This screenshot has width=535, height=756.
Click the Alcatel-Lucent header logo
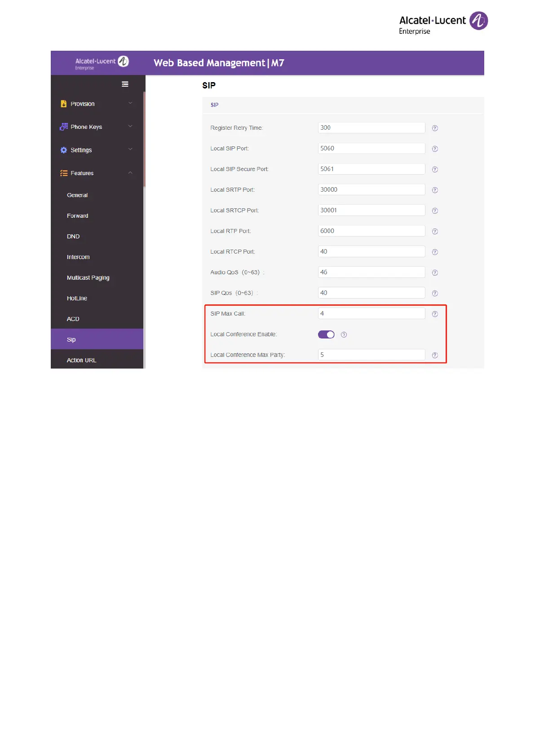pyautogui.click(x=102, y=62)
